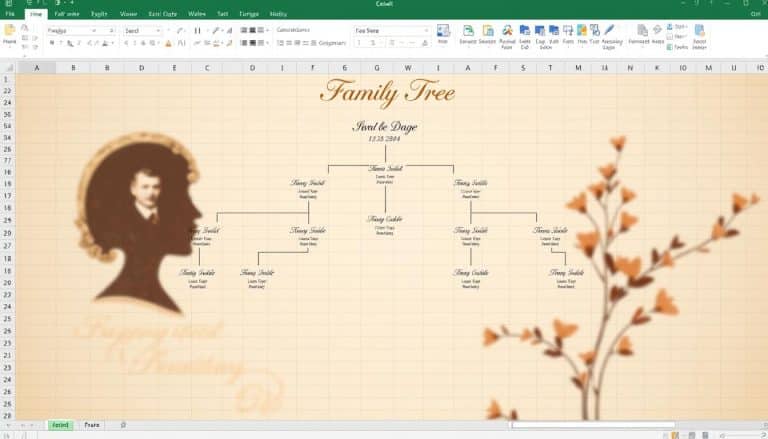
Task: Select the 'Ftare' sheet tab
Action: point(92,425)
